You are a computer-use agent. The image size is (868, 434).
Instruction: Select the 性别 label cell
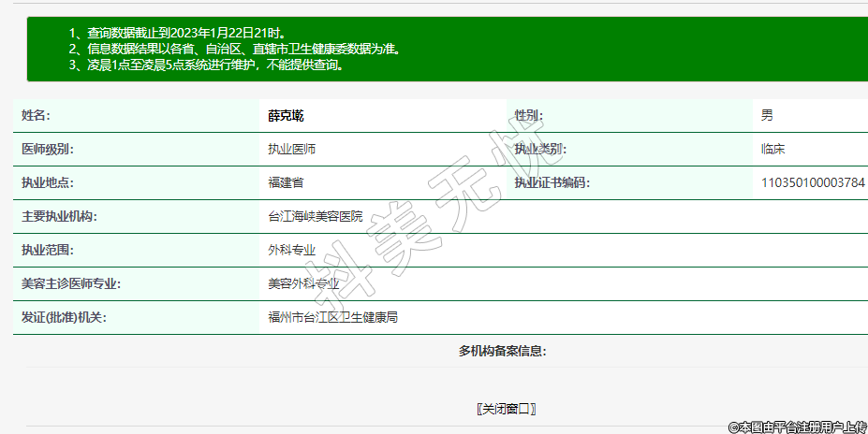(528, 116)
